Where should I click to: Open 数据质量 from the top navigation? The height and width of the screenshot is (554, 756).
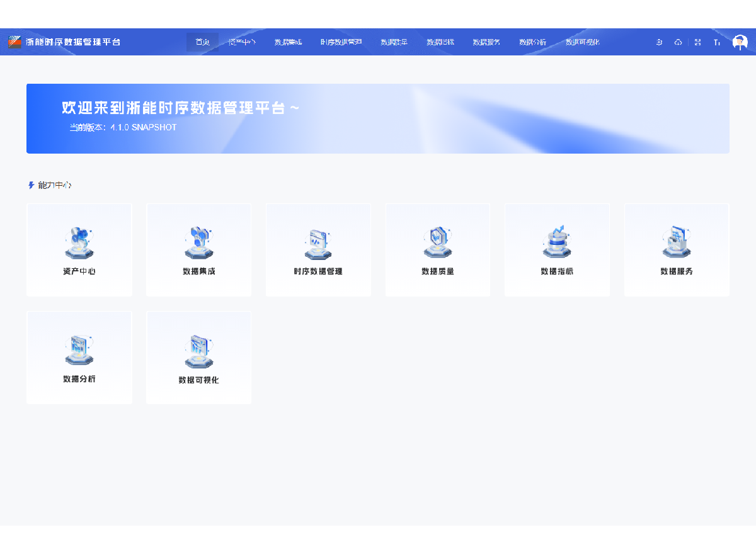(x=394, y=42)
